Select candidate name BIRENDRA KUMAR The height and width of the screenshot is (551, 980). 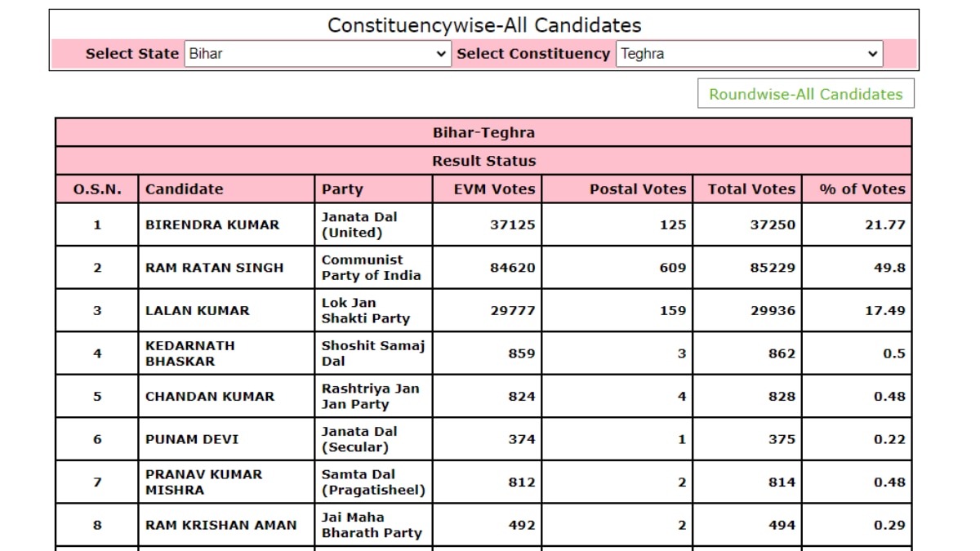(x=212, y=224)
